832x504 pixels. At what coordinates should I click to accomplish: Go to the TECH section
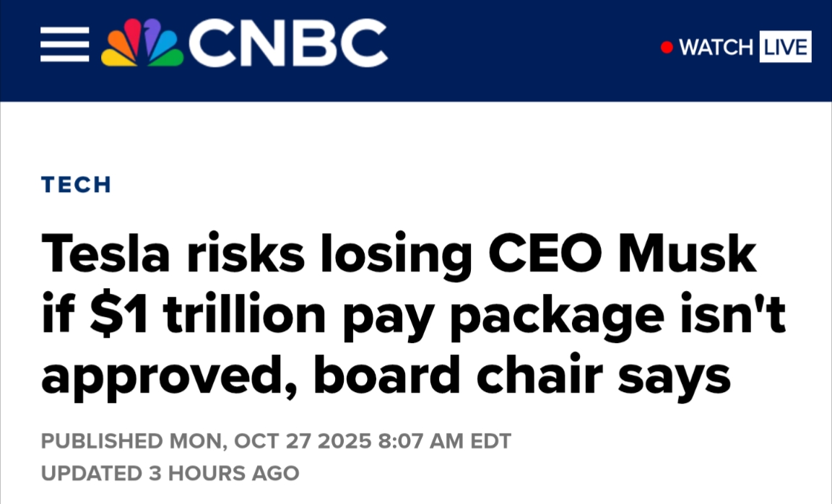pos(77,184)
